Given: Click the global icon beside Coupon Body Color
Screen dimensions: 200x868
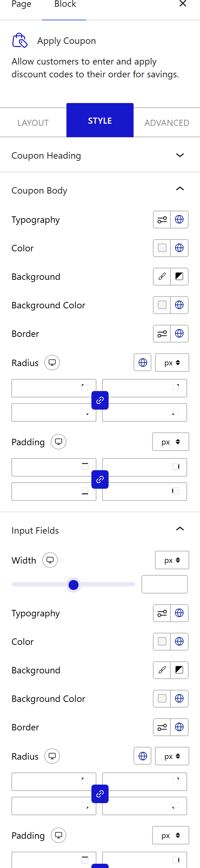Looking at the screenshot, I should point(179,248).
